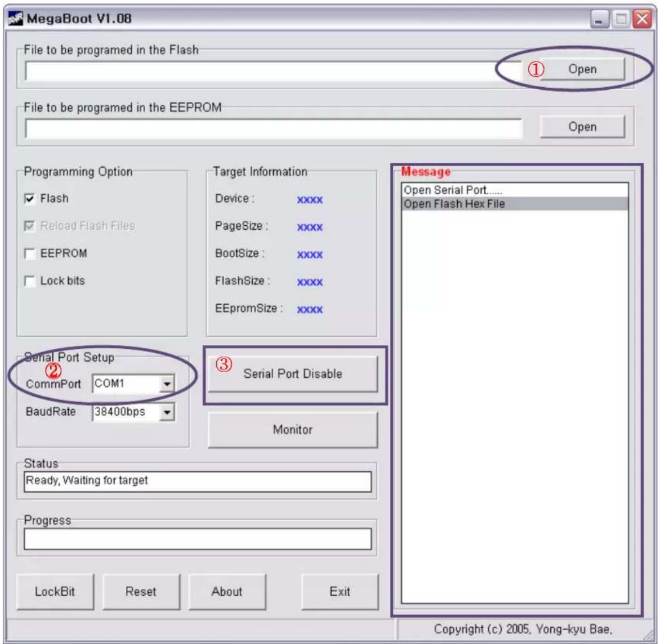Open the About dialog
This screenshot has height=644, width=658.
coord(227,592)
